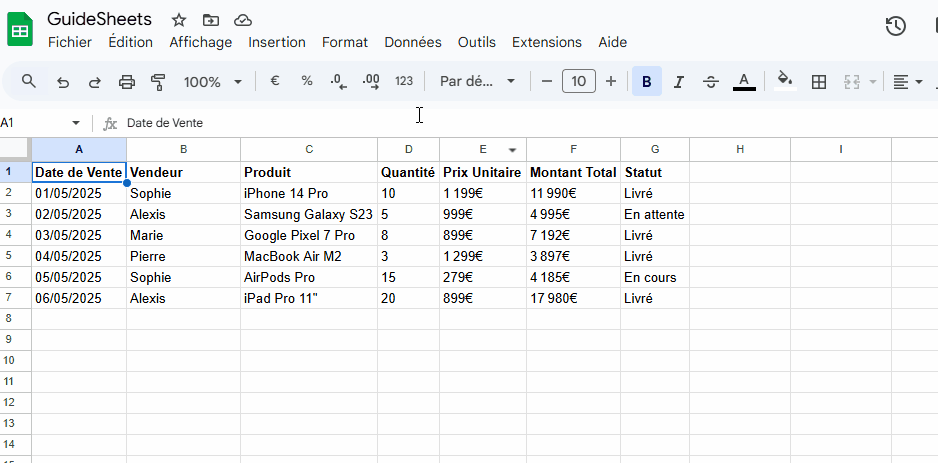938x463 pixels.
Task: Select column F header
Action: (x=573, y=150)
